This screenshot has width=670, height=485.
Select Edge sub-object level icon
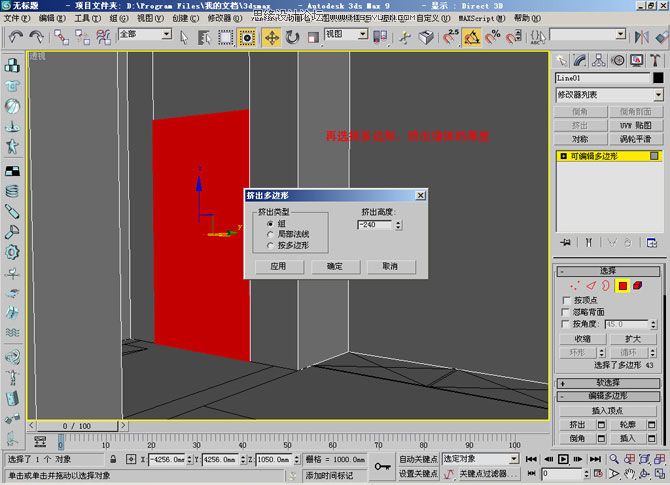[x=591, y=285]
